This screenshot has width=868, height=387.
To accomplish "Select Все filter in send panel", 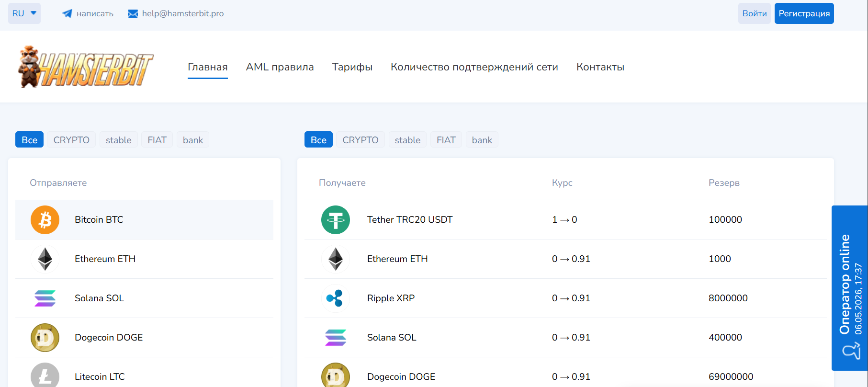I will pos(30,140).
